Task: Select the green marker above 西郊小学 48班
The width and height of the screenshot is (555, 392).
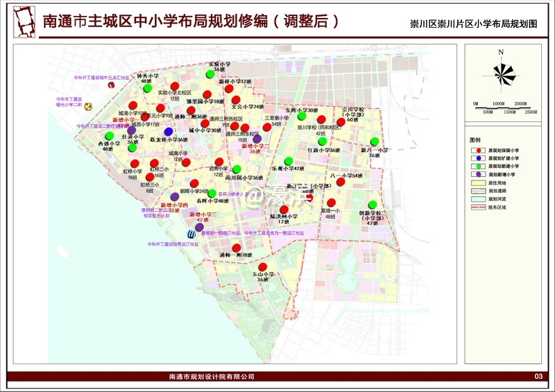Action: (x=110, y=135)
